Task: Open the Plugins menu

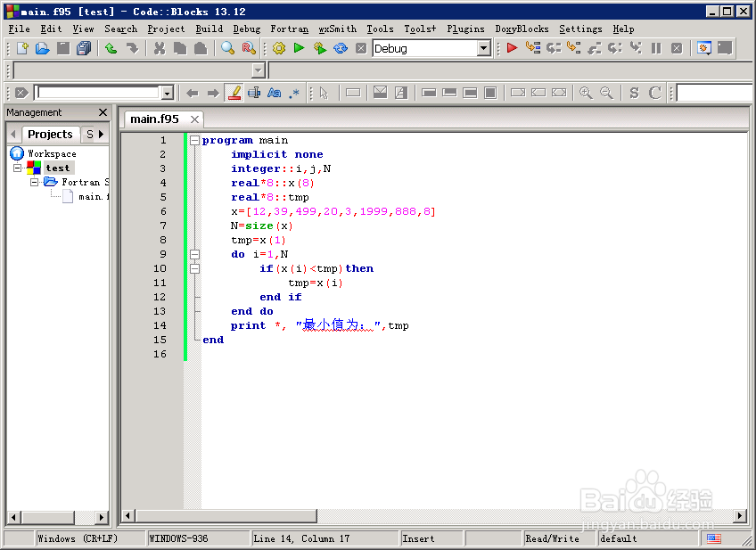Action: pos(465,29)
